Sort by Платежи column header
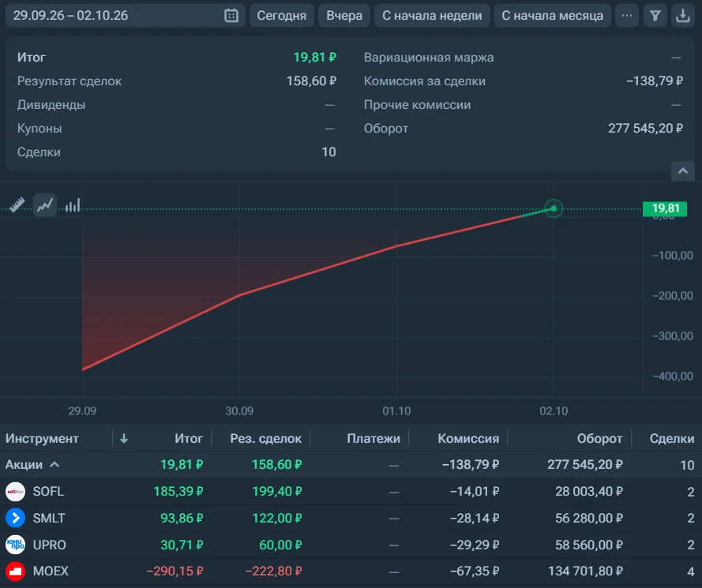The height and width of the screenshot is (588, 702). click(x=374, y=439)
